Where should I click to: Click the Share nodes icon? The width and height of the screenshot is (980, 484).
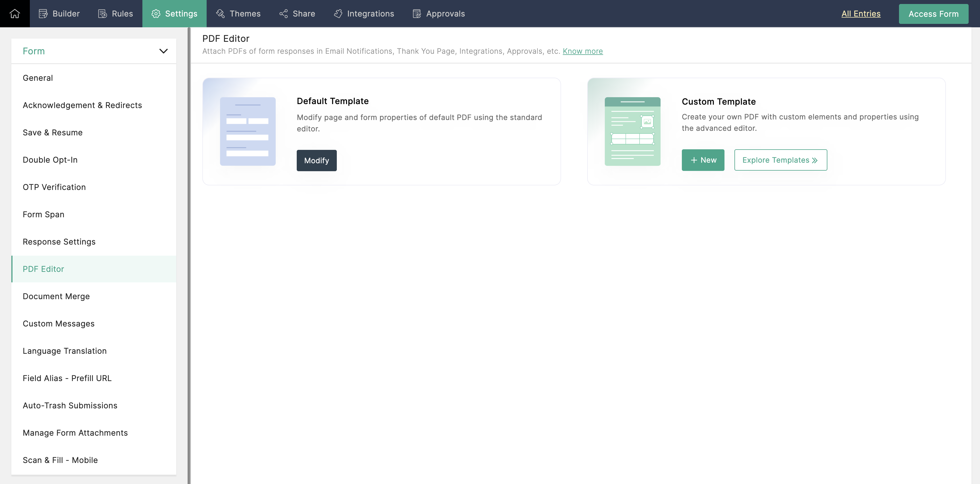tap(283, 14)
